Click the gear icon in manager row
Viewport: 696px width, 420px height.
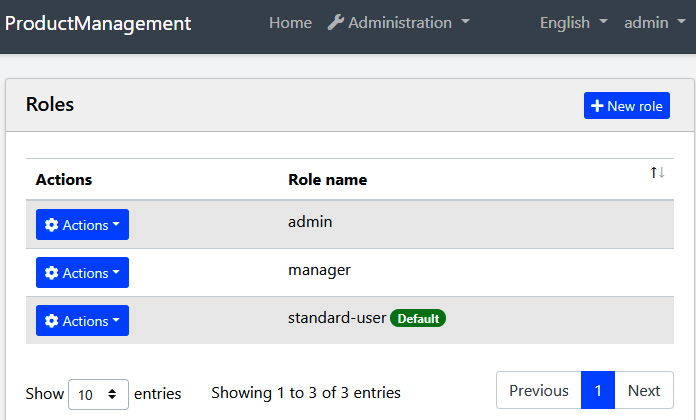(52, 273)
